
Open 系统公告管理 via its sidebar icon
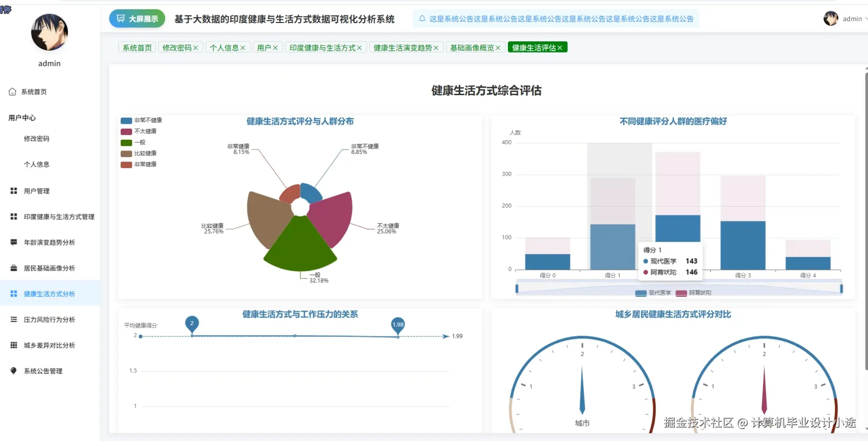(13, 370)
